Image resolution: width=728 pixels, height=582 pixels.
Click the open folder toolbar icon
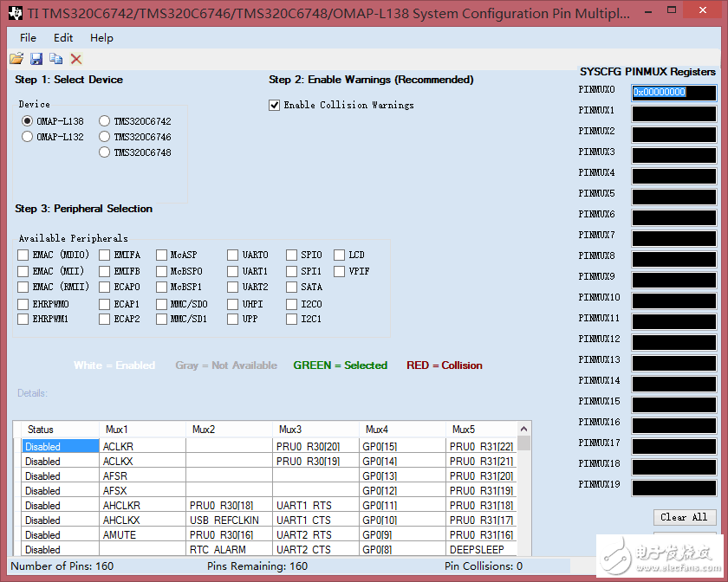point(16,59)
